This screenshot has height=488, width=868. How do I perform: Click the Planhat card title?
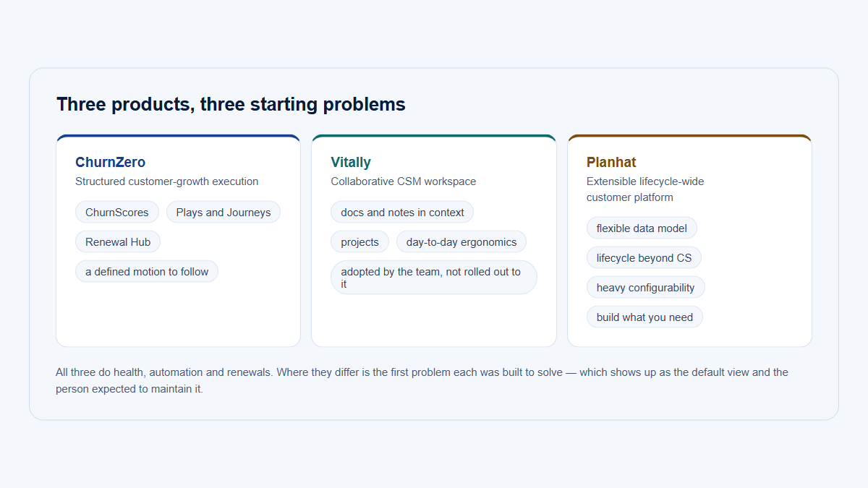(611, 163)
